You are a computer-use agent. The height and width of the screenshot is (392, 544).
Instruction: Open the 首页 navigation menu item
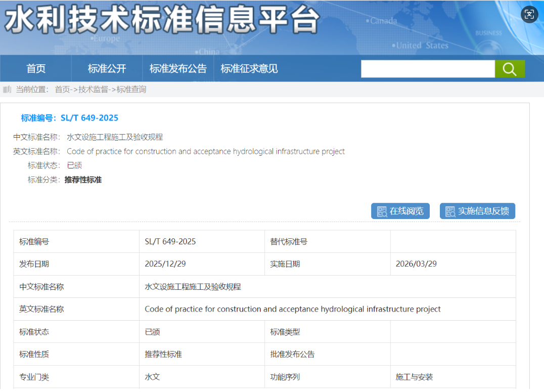coord(36,69)
